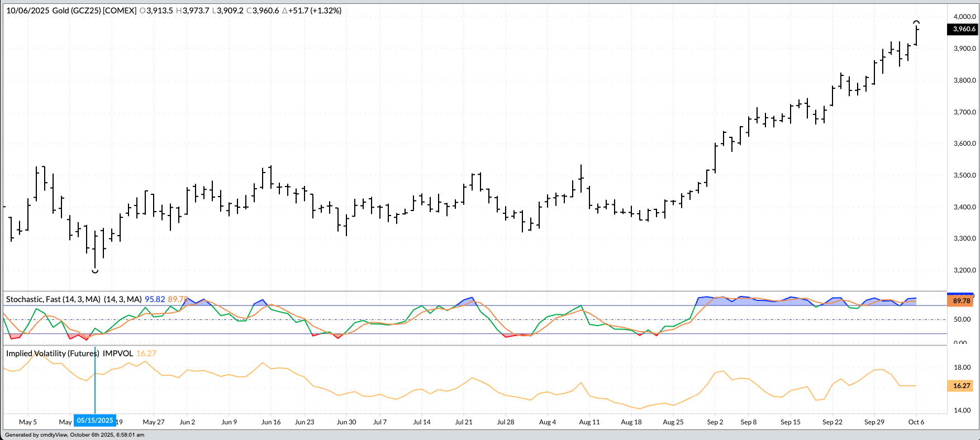Click the Generated by cmdtyView footer text

click(x=74, y=435)
